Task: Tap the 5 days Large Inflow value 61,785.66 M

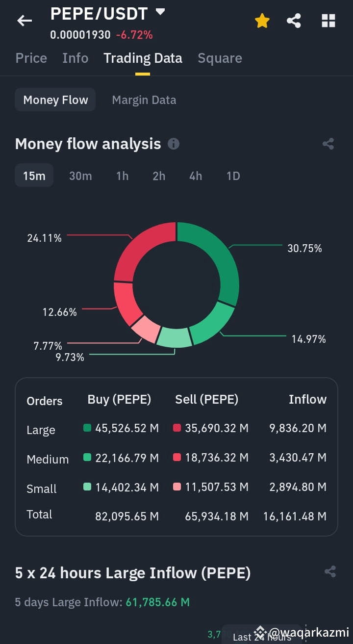Action: click(158, 602)
